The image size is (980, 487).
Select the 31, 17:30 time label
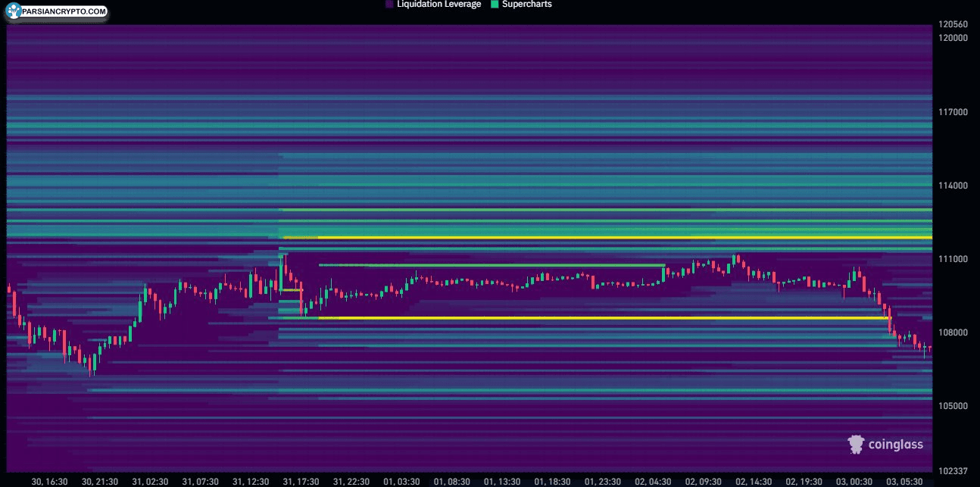(301, 482)
